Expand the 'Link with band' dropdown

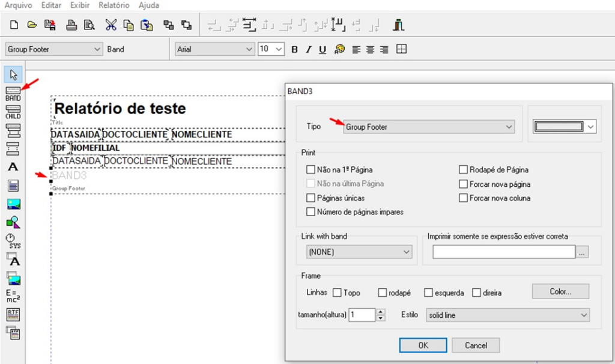click(359, 252)
